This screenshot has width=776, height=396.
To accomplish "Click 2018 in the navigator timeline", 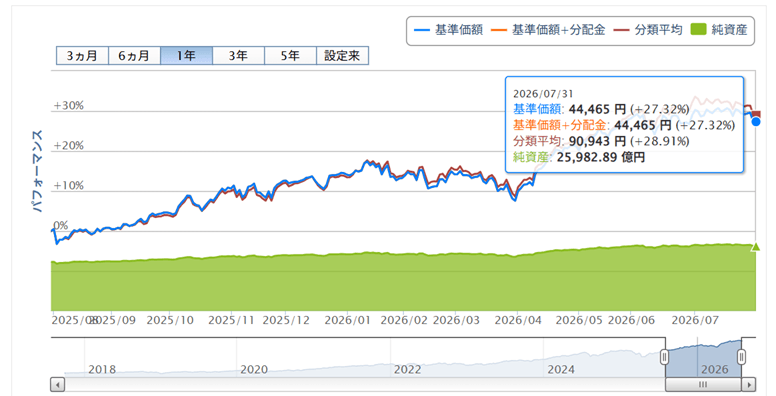I will pyautogui.click(x=102, y=369).
